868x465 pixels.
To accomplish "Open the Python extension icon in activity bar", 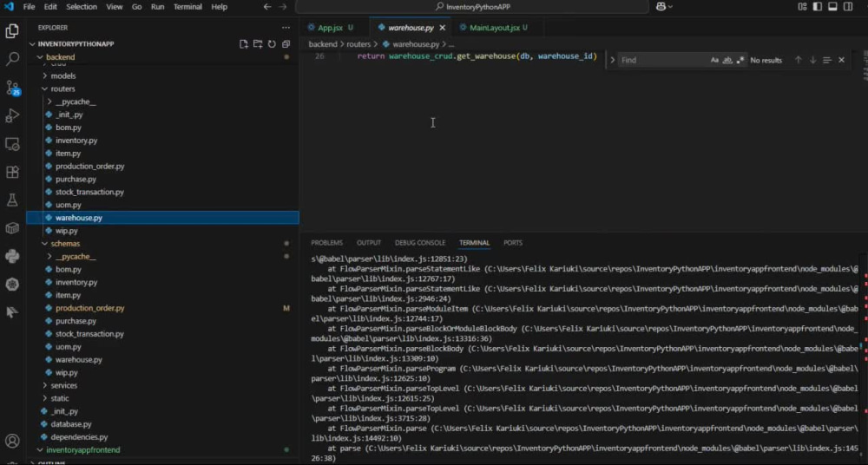I will pyautogui.click(x=12, y=256).
